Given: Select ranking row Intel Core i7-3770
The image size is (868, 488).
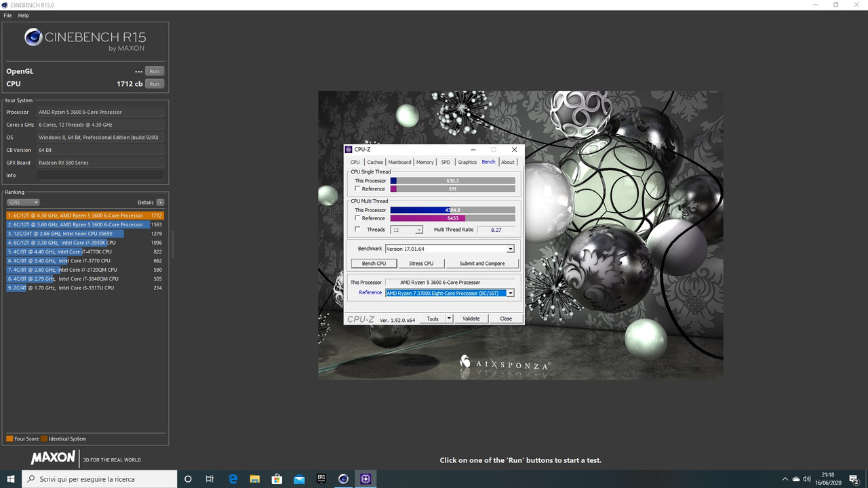Looking at the screenshot, I should click(x=85, y=261).
